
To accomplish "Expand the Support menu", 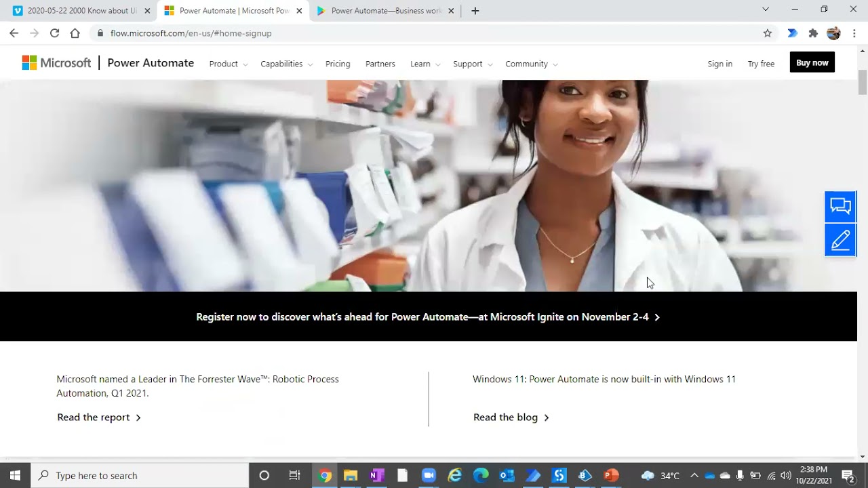I will click(x=473, y=64).
